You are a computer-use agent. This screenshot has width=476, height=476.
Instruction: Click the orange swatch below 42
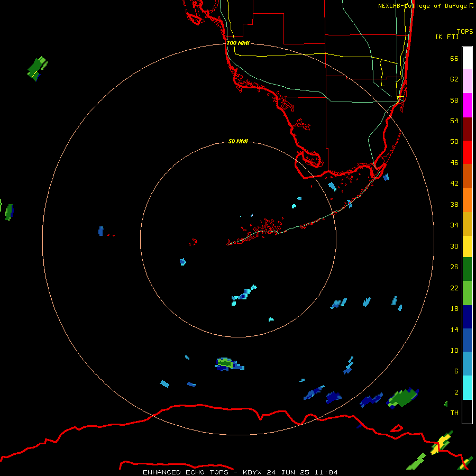click(x=467, y=200)
